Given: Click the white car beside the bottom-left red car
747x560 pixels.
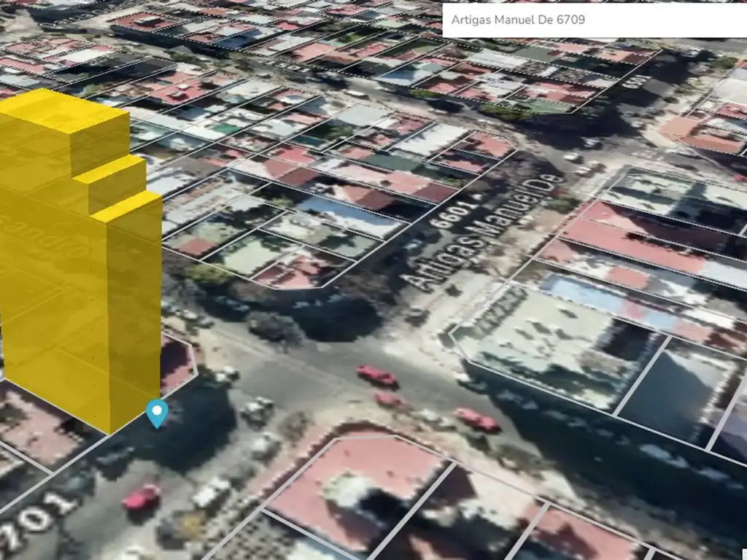Looking at the screenshot, I should pos(211,494).
